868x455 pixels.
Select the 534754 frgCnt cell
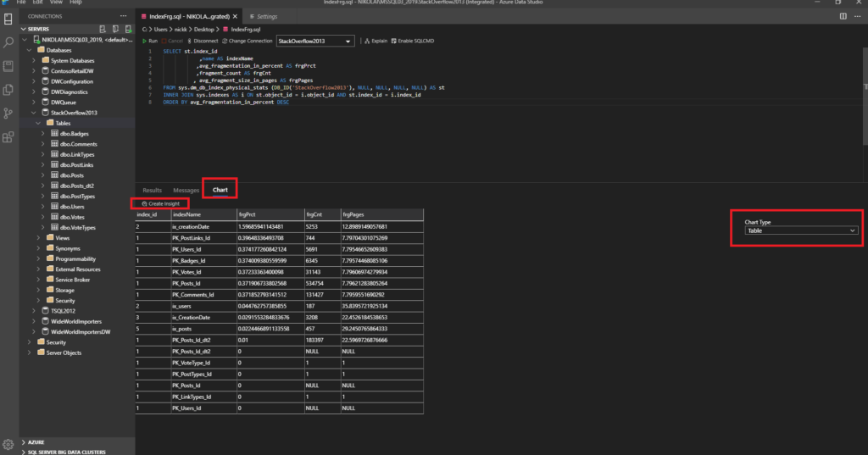click(x=323, y=283)
